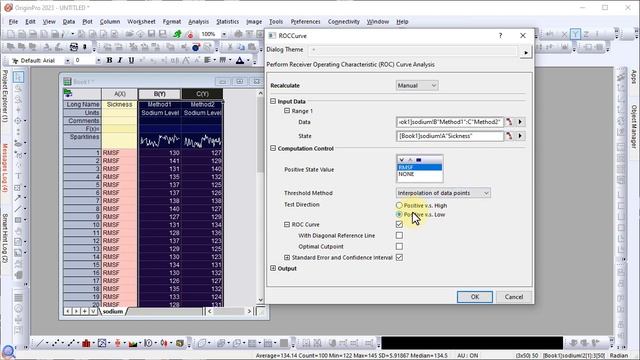
Task: Select RMSF in Positive State Value list
Action: (x=419, y=167)
